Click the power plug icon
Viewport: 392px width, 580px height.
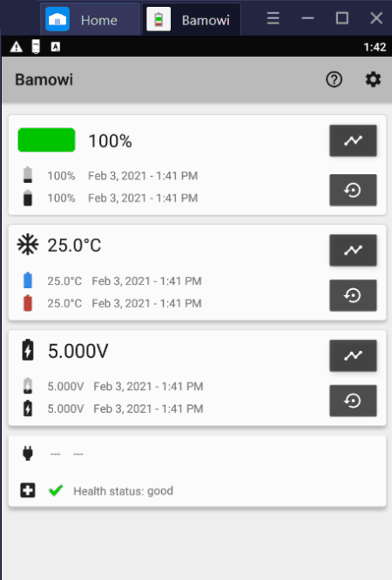point(28,453)
